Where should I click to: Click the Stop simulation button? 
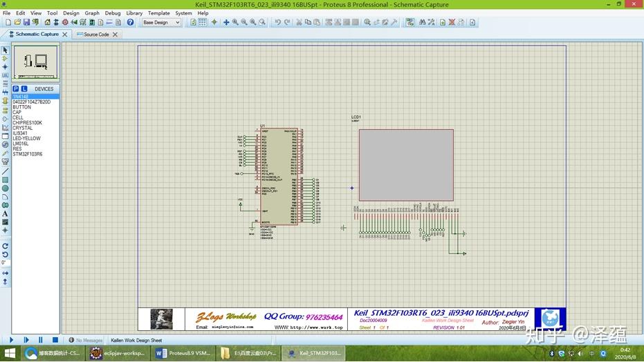[x=55, y=340]
